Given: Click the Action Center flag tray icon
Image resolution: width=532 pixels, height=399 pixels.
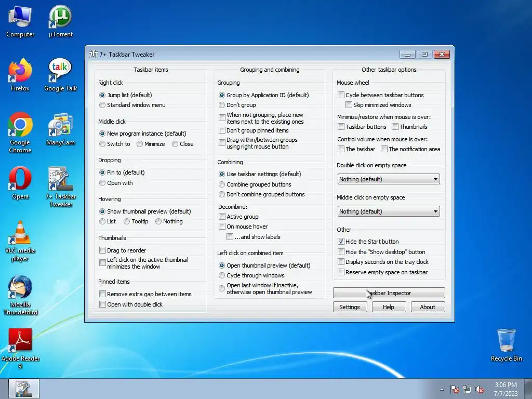Looking at the screenshot, I should (x=454, y=390).
